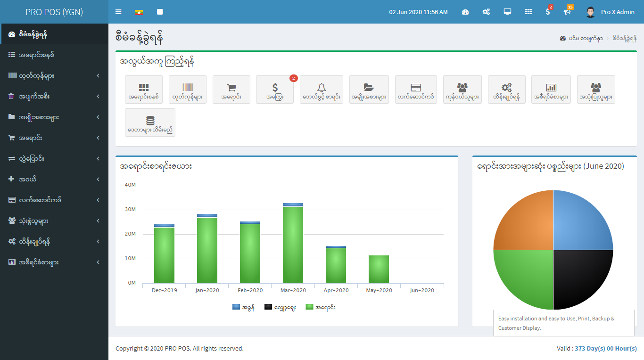The height and width of the screenshot is (360, 644).
Task: Expand the sidebar bar-chart reports chevron
Action: (98, 262)
